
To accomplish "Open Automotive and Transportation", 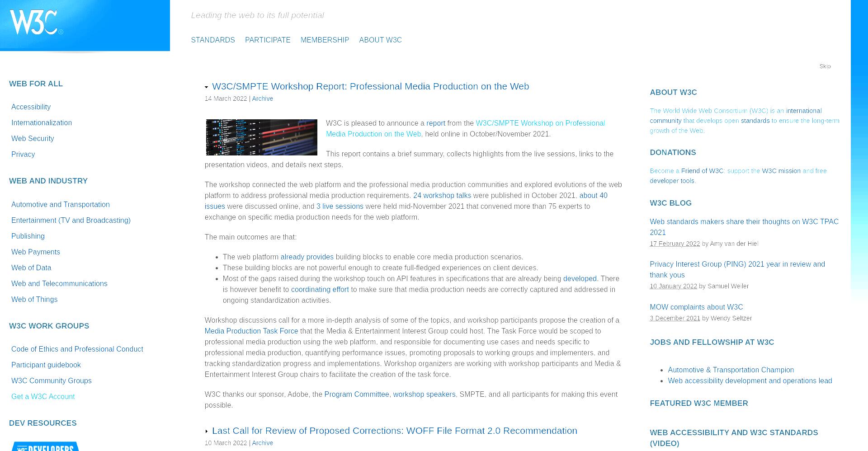I will click(61, 204).
